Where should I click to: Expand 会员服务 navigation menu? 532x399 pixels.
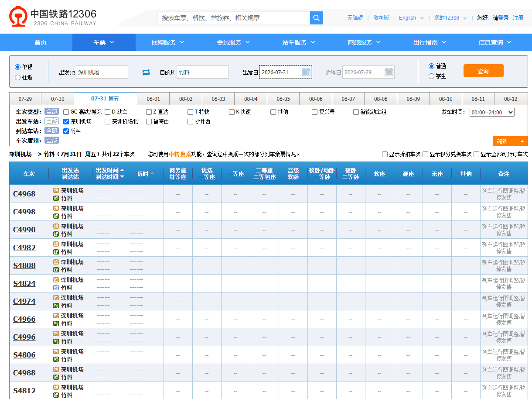tap(233, 42)
